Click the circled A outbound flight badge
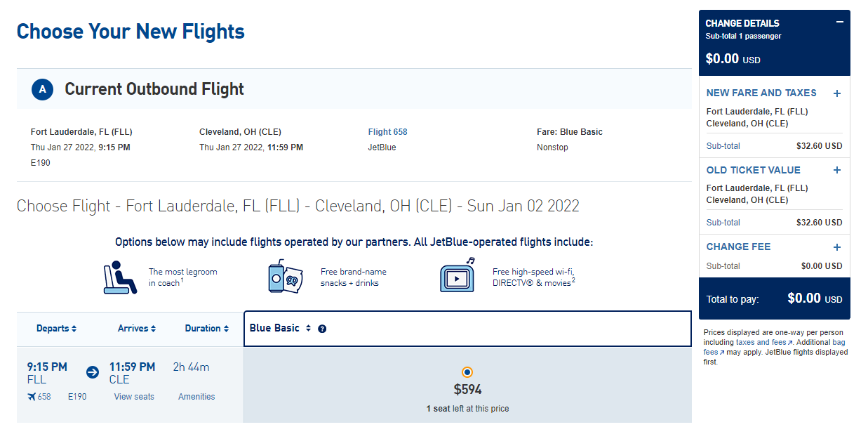This screenshot has width=868, height=427. [42, 89]
